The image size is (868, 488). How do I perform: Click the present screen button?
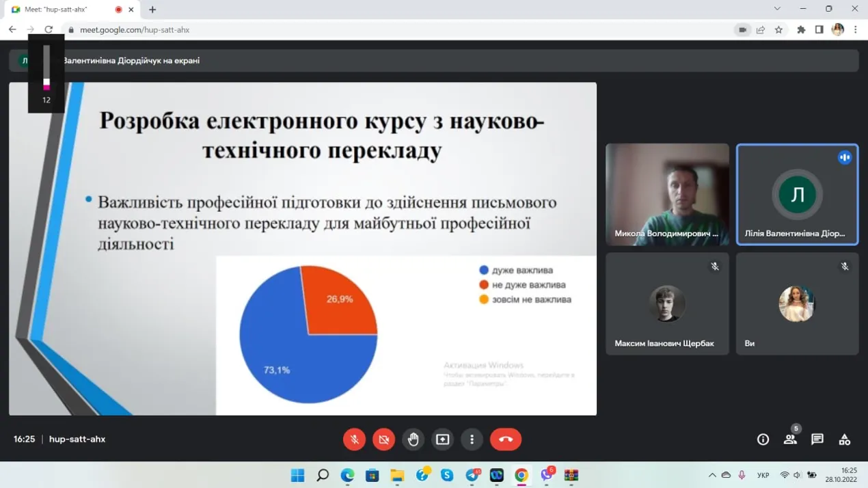click(442, 439)
